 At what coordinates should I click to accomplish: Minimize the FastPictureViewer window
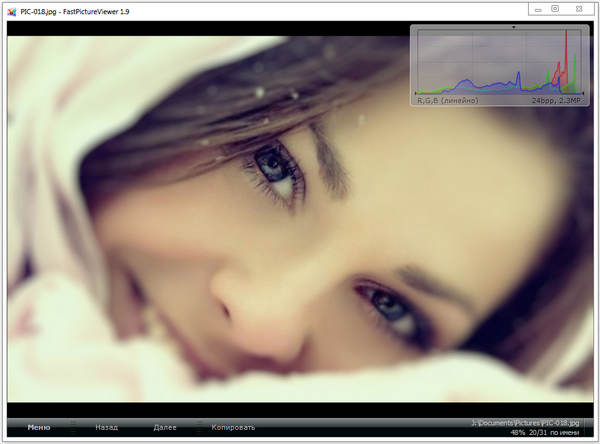pyautogui.click(x=538, y=9)
